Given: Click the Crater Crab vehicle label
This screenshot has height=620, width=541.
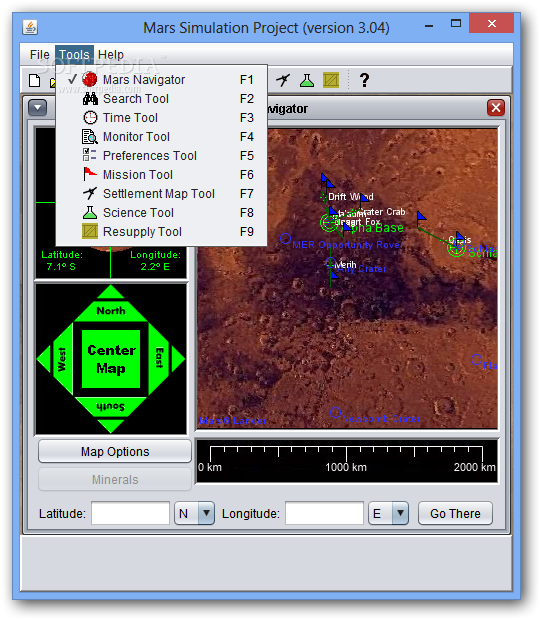Looking at the screenshot, I should click(381, 212).
